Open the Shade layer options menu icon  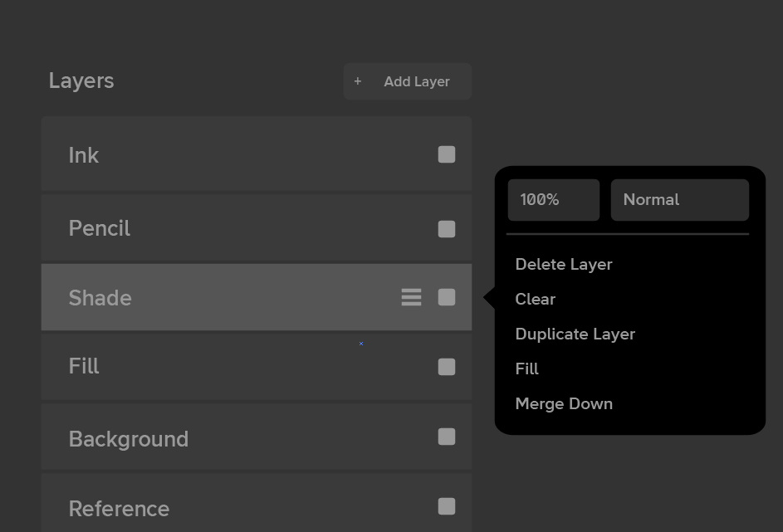[412, 297]
